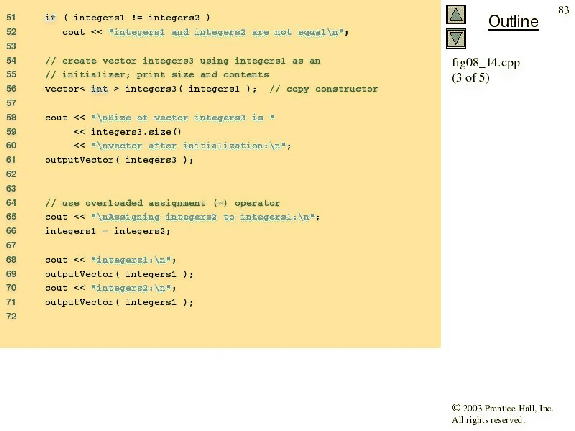Screen dimensions: 575x431
Task: Click line 60 vector after initialization string
Action: pyautogui.click(x=182, y=146)
